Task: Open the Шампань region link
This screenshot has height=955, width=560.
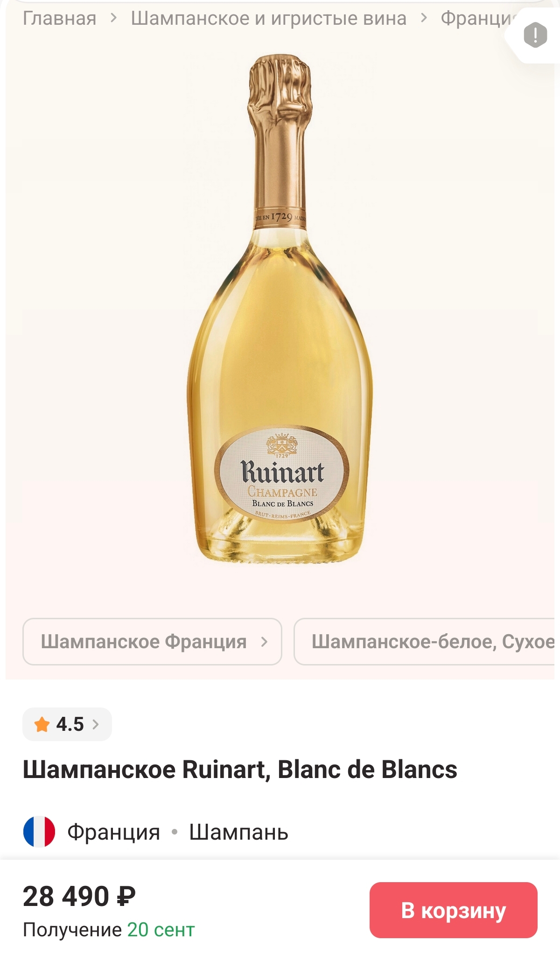Action: click(238, 832)
